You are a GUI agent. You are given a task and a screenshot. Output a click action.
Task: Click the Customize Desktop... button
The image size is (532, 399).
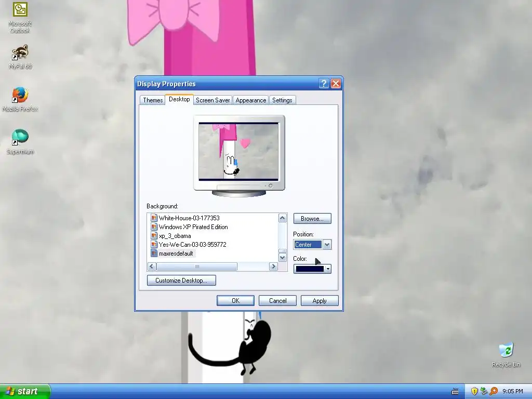coord(181,280)
